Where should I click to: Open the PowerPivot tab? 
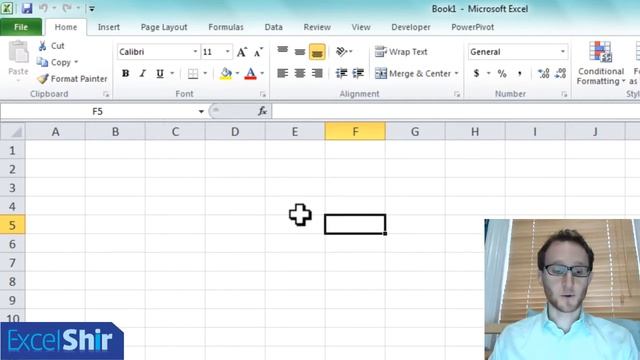click(x=472, y=27)
